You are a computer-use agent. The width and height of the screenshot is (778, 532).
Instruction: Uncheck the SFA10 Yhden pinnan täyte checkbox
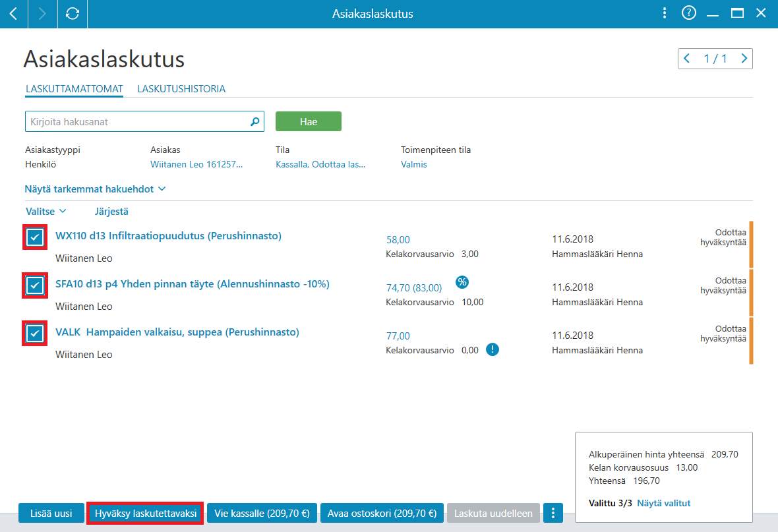pos(35,285)
